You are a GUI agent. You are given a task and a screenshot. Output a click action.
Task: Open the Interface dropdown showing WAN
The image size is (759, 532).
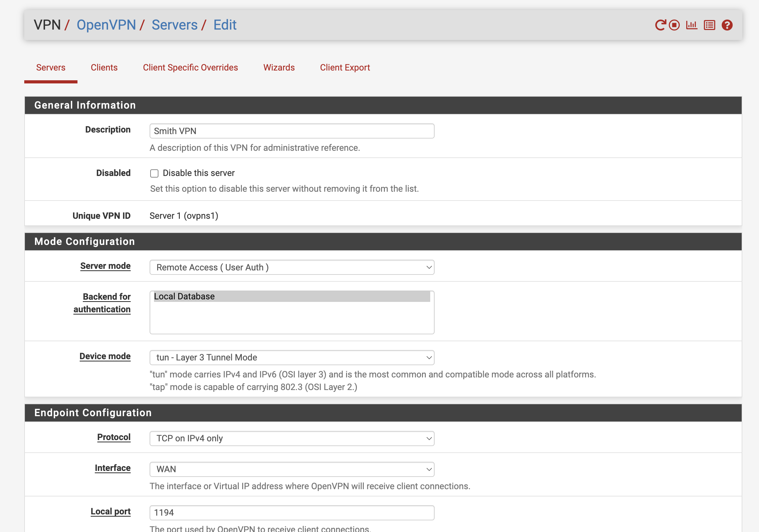(x=292, y=469)
